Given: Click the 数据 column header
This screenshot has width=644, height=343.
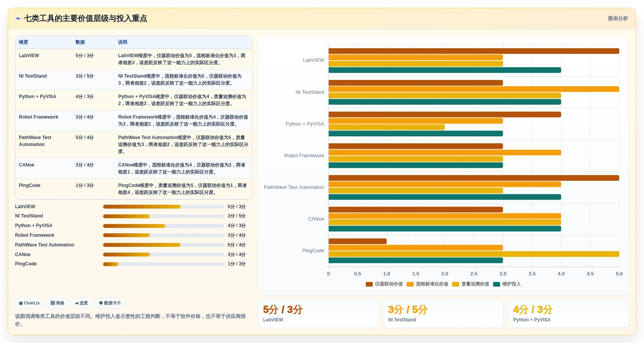Looking at the screenshot, I should 80,42.
